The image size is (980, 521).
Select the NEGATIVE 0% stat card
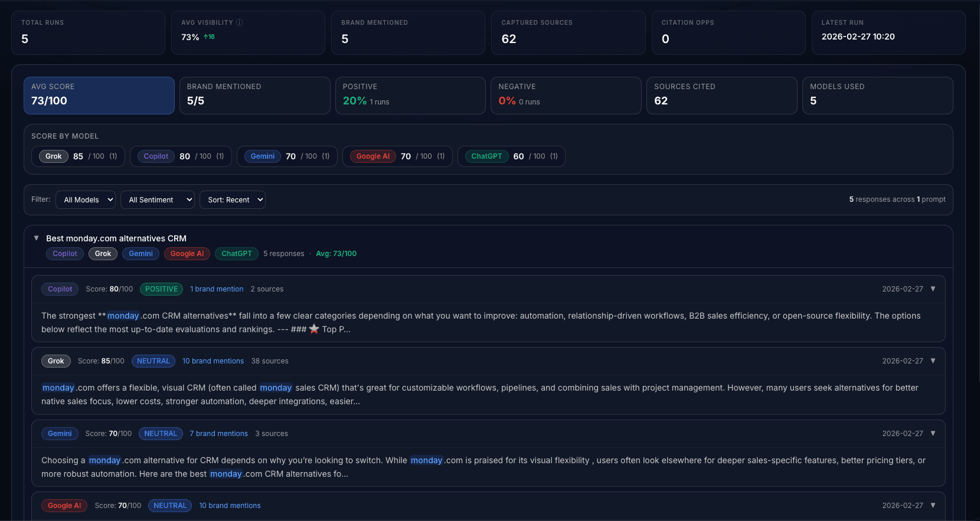pos(566,95)
